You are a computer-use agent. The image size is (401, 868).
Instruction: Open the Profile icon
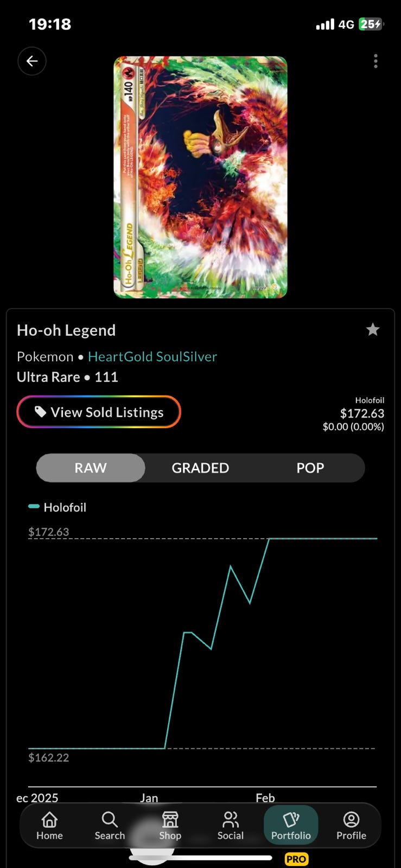(x=351, y=819)
